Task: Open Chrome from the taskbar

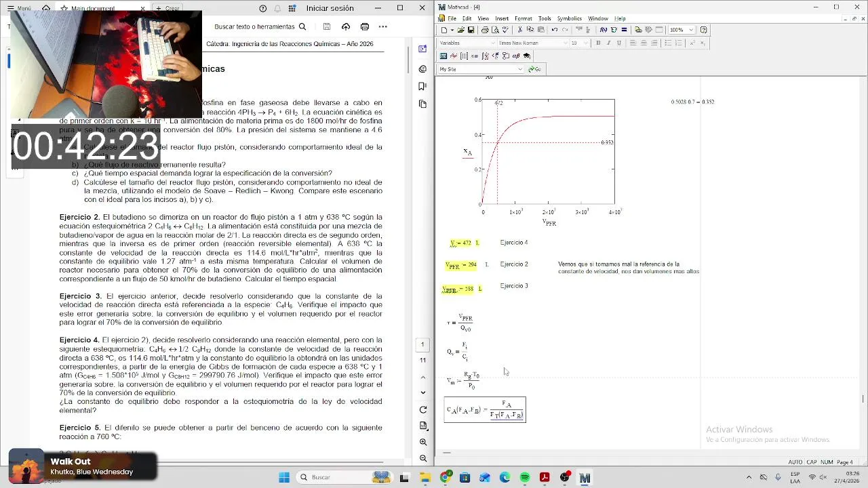Action: pos(445,477)
